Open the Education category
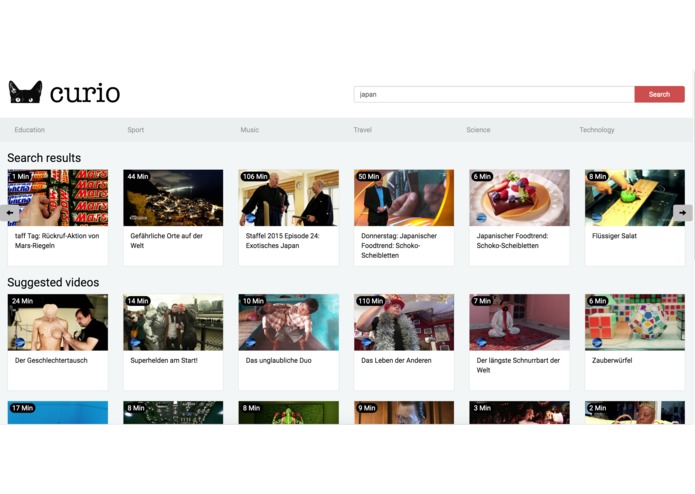This screenshot has width=695, height=494. (x=30, y=130)
